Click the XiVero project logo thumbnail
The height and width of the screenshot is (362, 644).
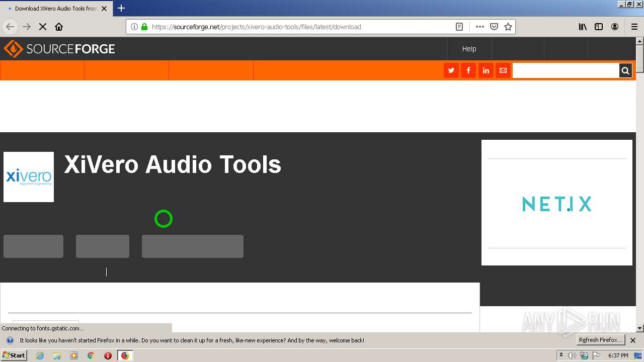tap(29, 177)
